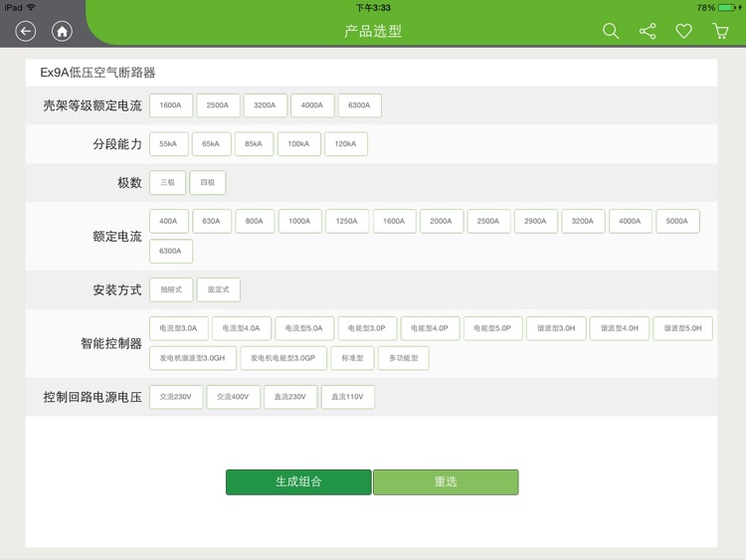Pick 6300A in 额定电流 row

point(171,251)
